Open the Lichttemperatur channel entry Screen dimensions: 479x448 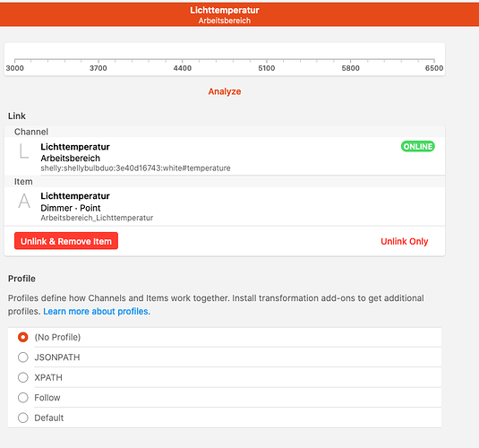pos(225,156)
